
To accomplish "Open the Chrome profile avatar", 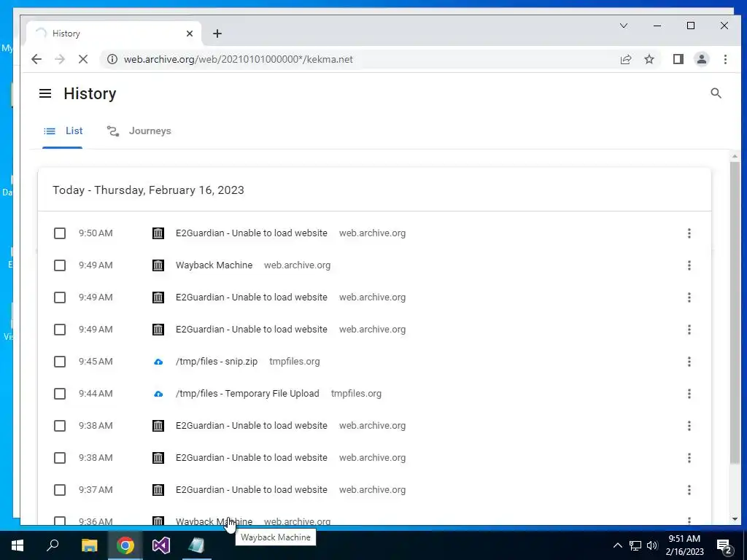I will (x=701, y=60).
